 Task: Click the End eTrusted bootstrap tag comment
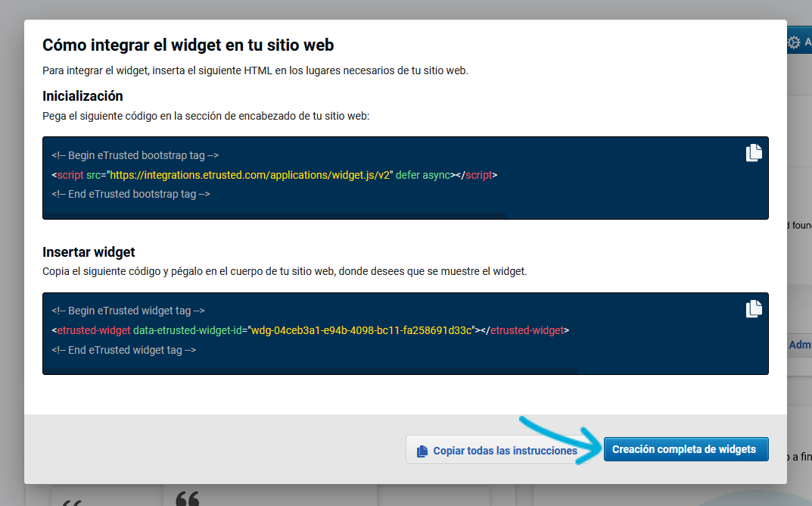130,195
